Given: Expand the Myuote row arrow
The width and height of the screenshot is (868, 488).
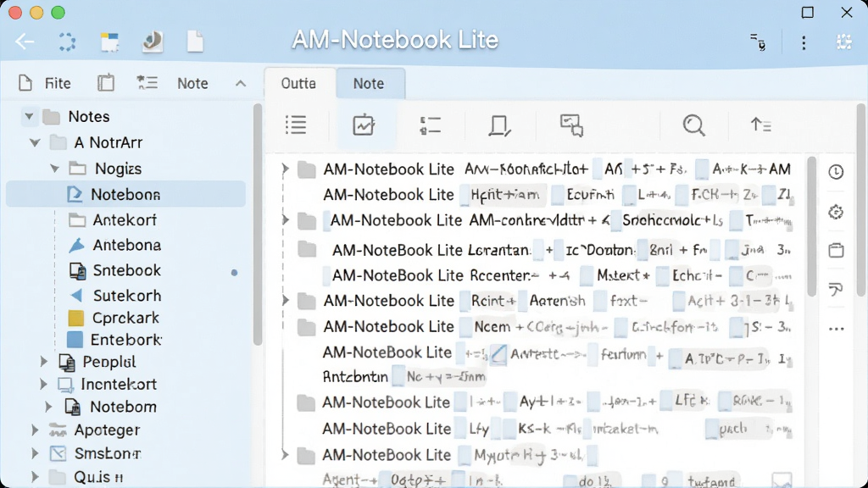Looking at the screenshot, I should [285, 455].
